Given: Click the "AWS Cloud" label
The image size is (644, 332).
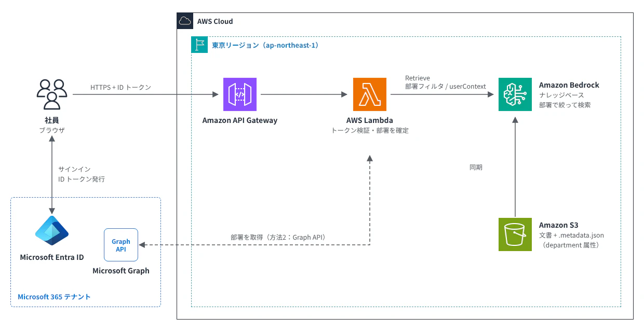Looking at the screenshot, I should 215,21.
